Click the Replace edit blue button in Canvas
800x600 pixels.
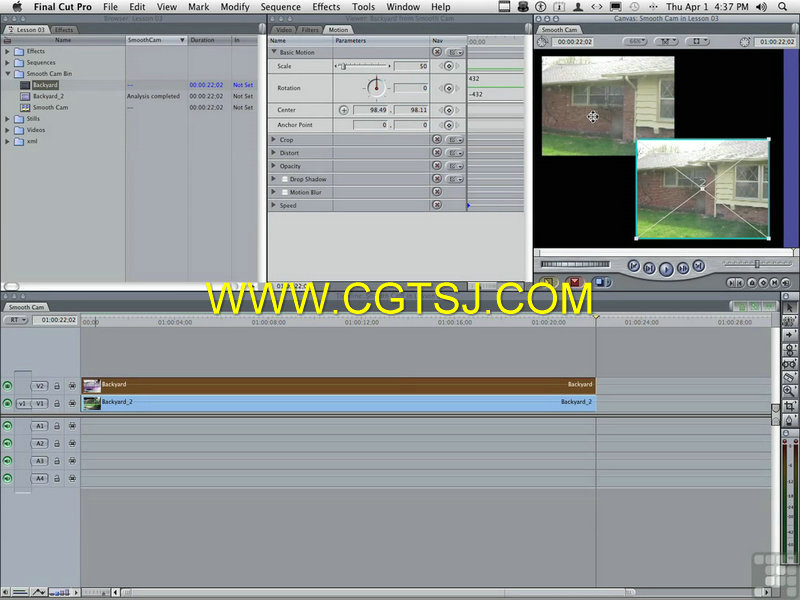[x=603, y=282]
